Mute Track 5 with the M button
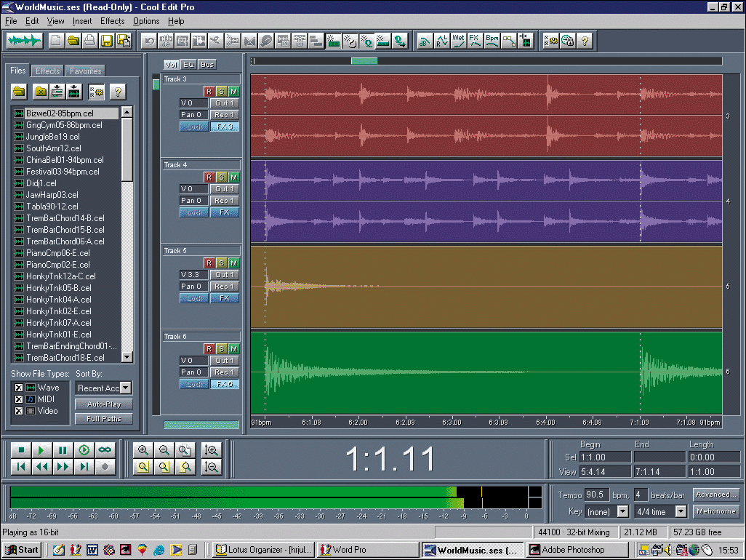The image size is (746, 560). pos(233,263)
